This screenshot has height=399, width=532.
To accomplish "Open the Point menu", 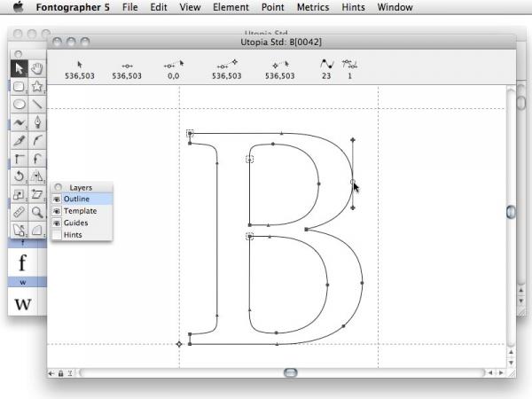I will tap(273, 7).
